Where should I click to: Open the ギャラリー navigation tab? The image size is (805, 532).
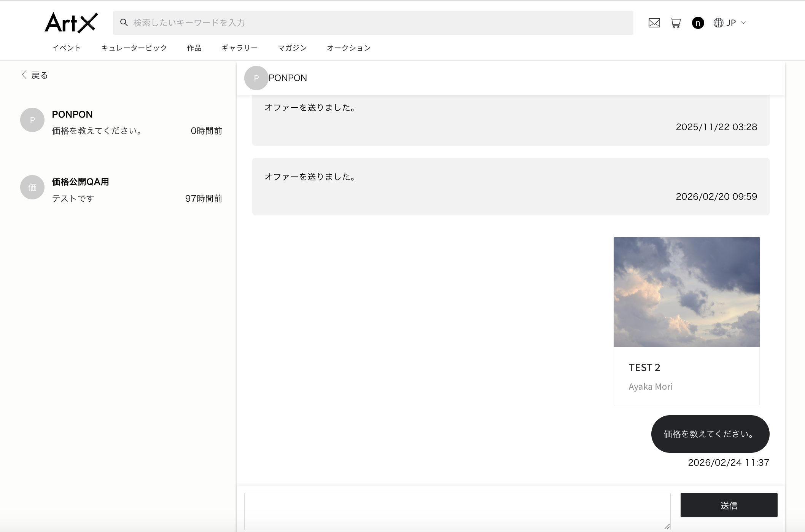[239, 48]
